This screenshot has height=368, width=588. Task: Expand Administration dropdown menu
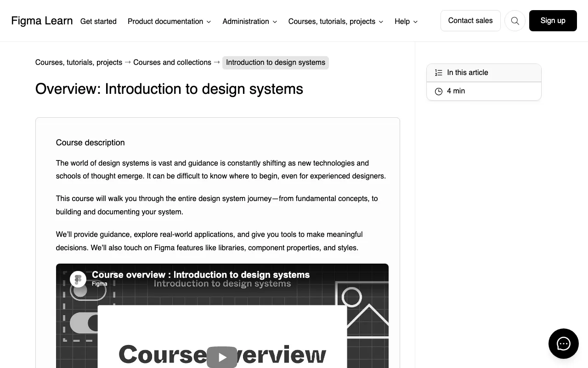point(250,21)
